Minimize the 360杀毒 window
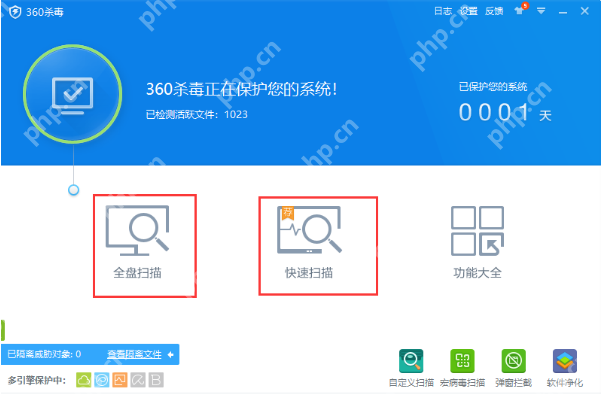Image resolution: width=605 pixels, height=394 pixels. [x=563, y=12]
